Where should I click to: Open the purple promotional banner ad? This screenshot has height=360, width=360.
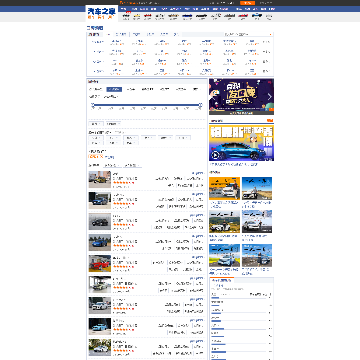tap(241, 97)
